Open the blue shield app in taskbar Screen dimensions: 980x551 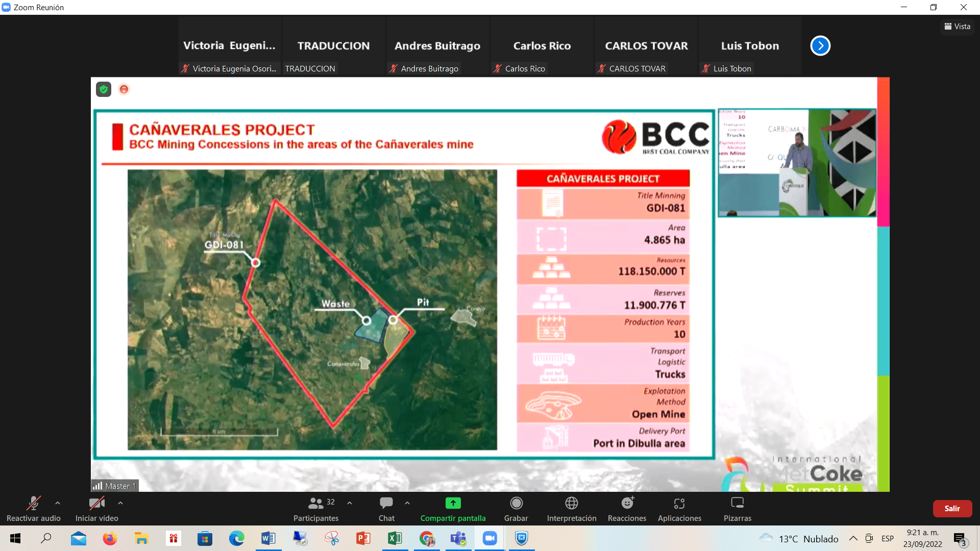tap(521, 538)
